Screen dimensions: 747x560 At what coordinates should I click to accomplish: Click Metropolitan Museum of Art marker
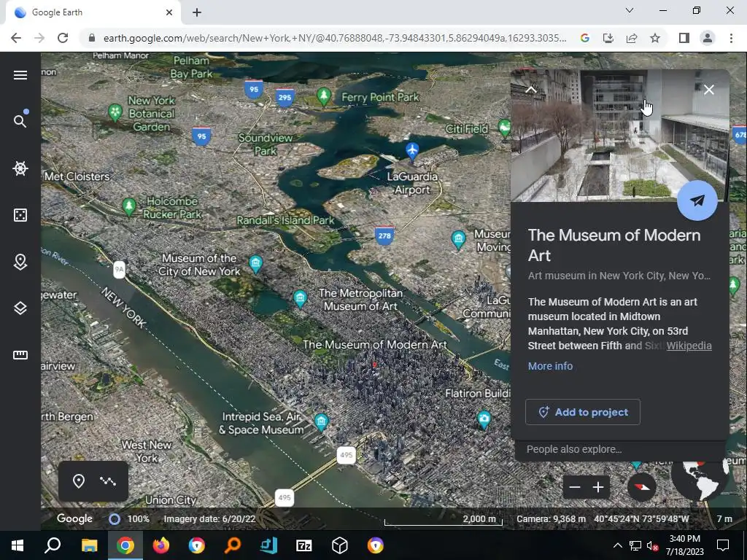(x=300, y=299)
